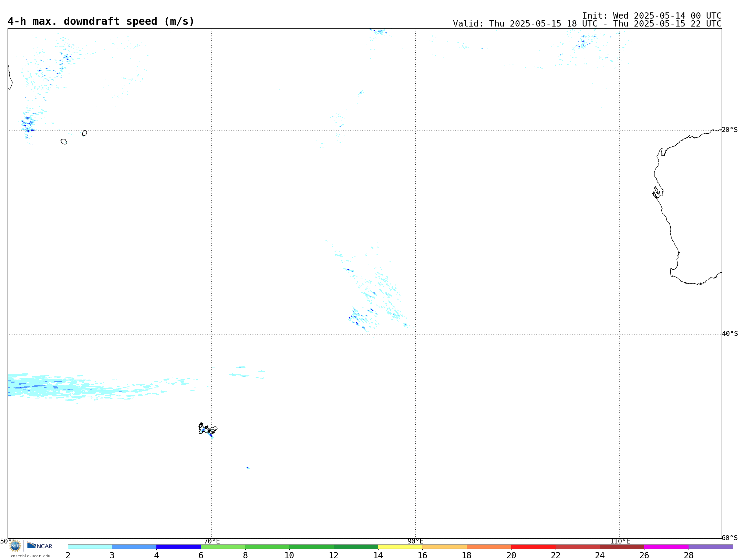744x560 pixels.
Task: Click colorbar tick label '2'
Action: click(68, 555)
